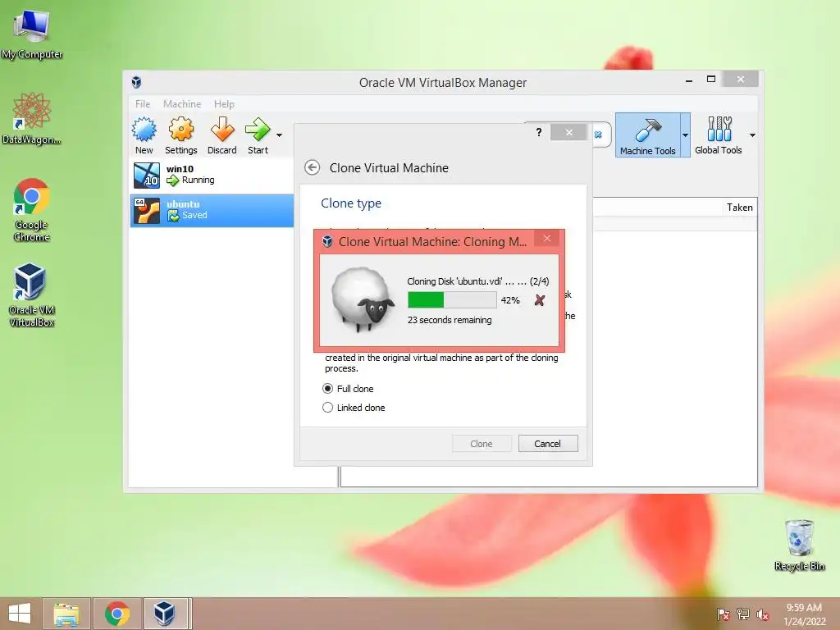Click the Taken column header
Image resolution: width=840 pixels, height=630 pixels.
pyautogui.click(x=739, y=208)
